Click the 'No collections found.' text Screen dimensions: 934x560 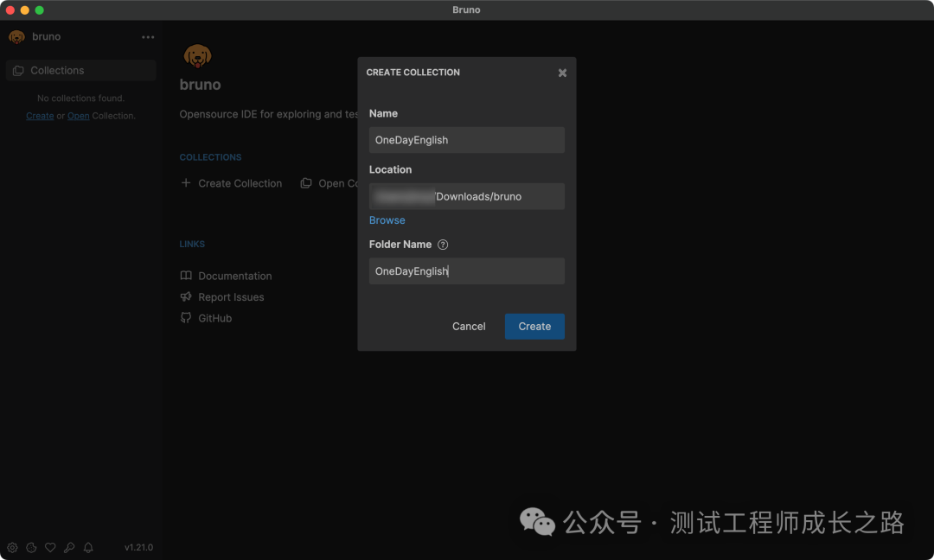click(81, 99)
